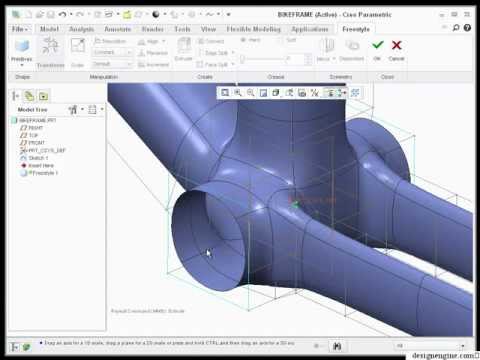The width and height of the screenshot is (480, 360).
Task: Click the Repaint icon in graphics toolbar
Action: pos(263,93)
